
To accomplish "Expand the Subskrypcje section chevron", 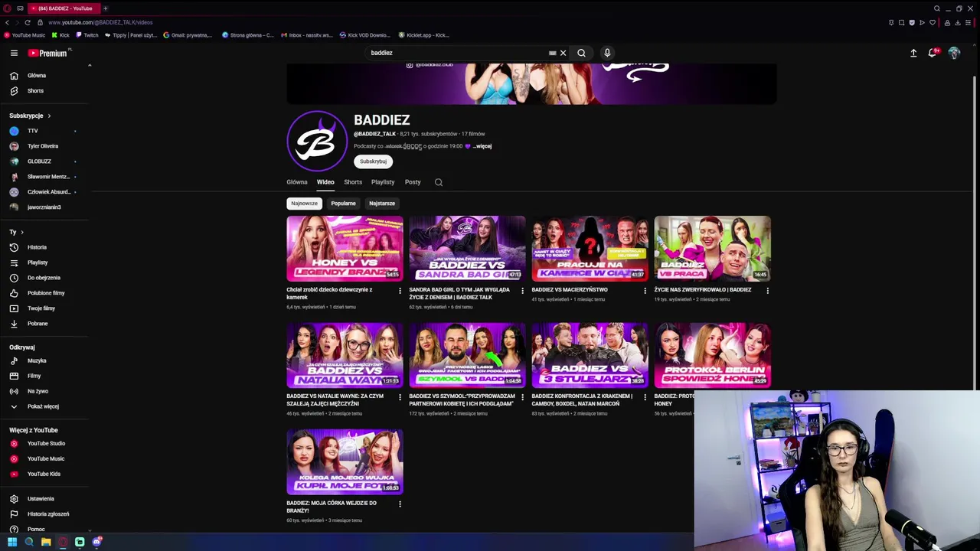I will (x=49, y=116).
